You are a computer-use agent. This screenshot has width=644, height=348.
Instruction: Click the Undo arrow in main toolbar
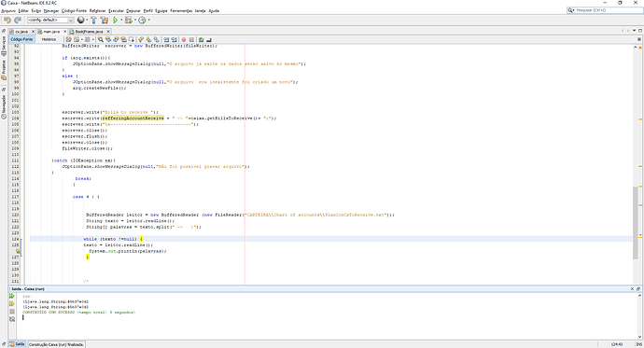click(7, 20)
